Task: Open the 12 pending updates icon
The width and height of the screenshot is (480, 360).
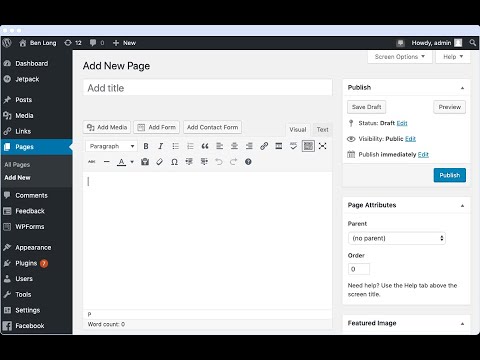Action: [73, 43]
